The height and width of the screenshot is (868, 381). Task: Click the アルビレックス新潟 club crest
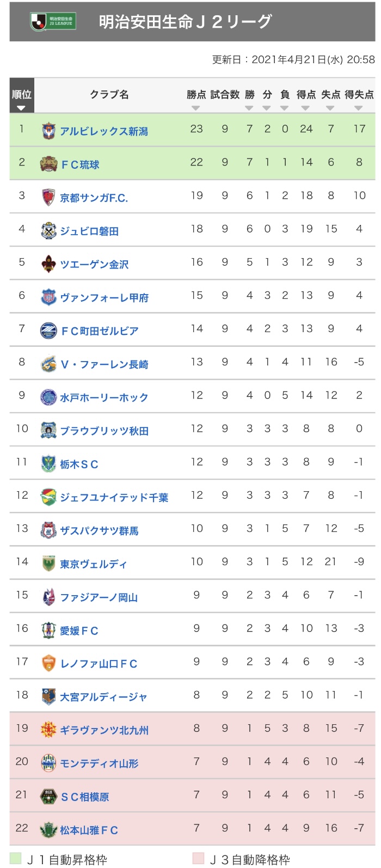pos(49,131)
